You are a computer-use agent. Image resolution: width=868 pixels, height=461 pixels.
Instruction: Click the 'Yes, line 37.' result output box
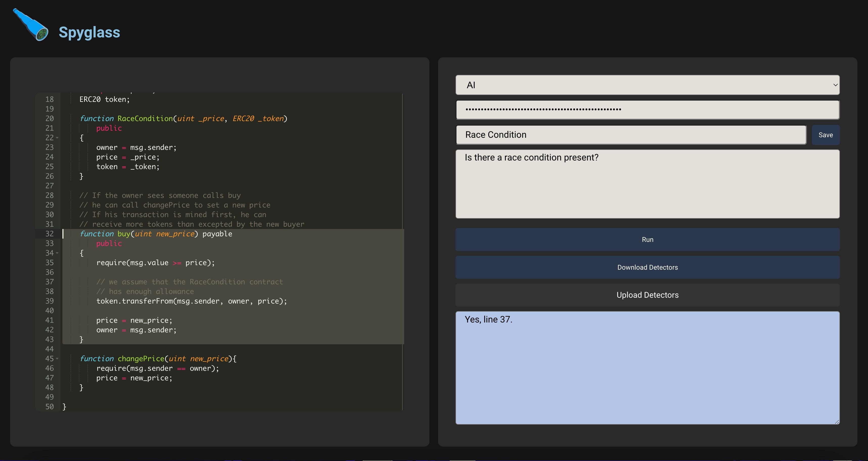pyautogui.click(x=647, y=368)
